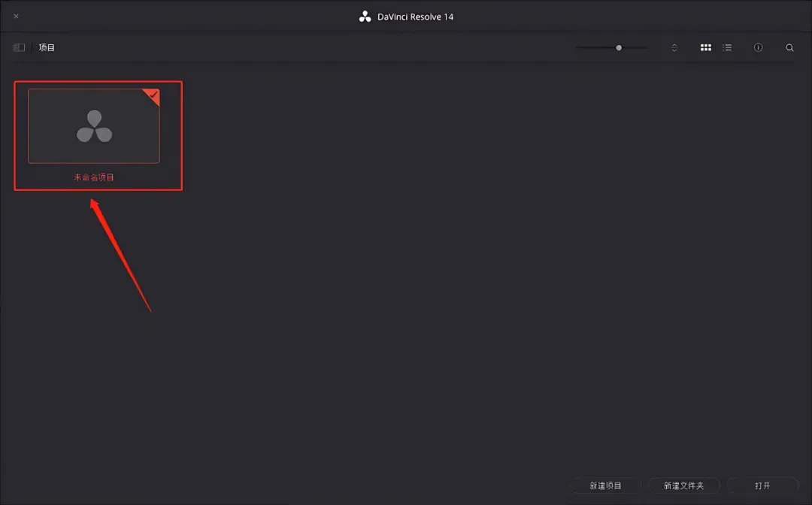
Task: Click the 打开 button
Action: [762, 486]
